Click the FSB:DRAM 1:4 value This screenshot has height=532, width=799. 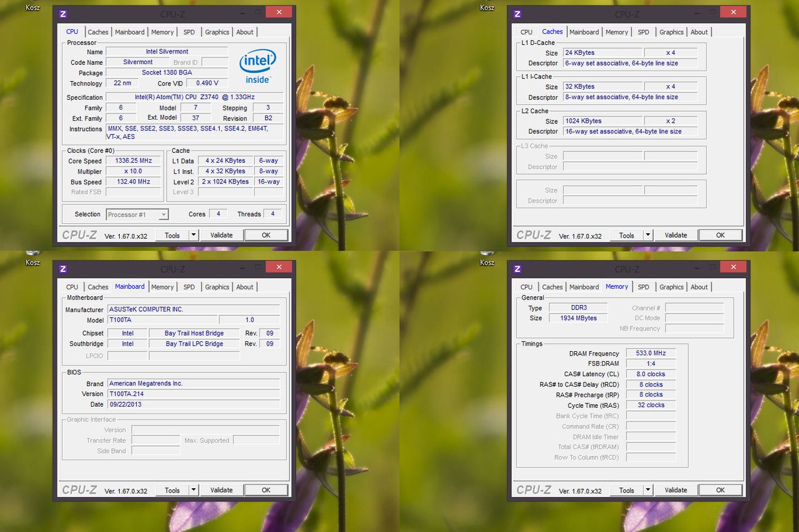(x=650, y=364)
